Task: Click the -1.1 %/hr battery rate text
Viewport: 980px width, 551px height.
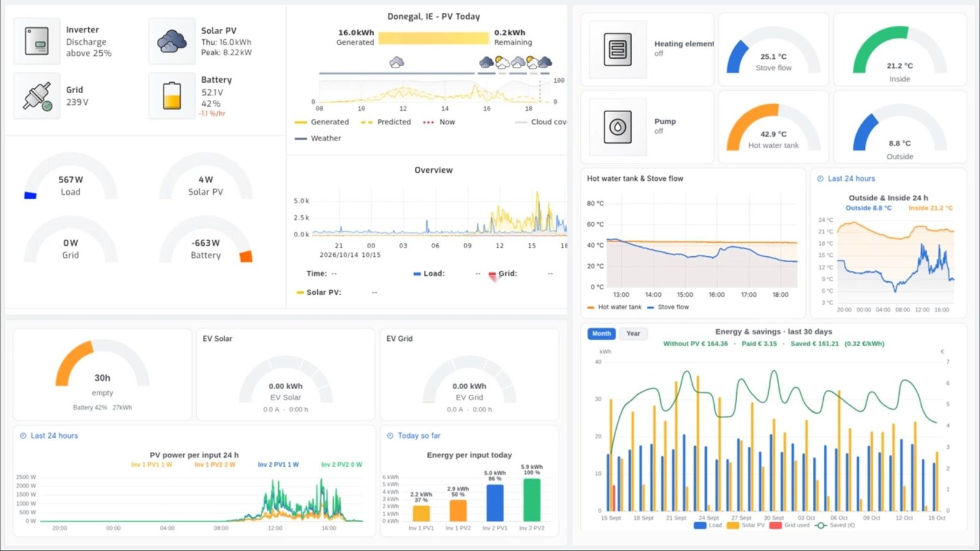Action: point(212,113)
